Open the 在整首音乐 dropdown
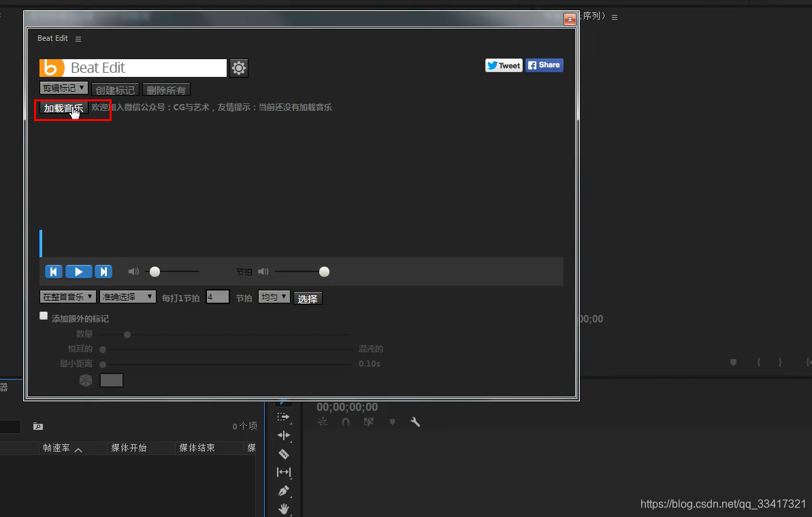Image resolution: width=812 pixels, height=517 pixels. click(x=68, y=297)
